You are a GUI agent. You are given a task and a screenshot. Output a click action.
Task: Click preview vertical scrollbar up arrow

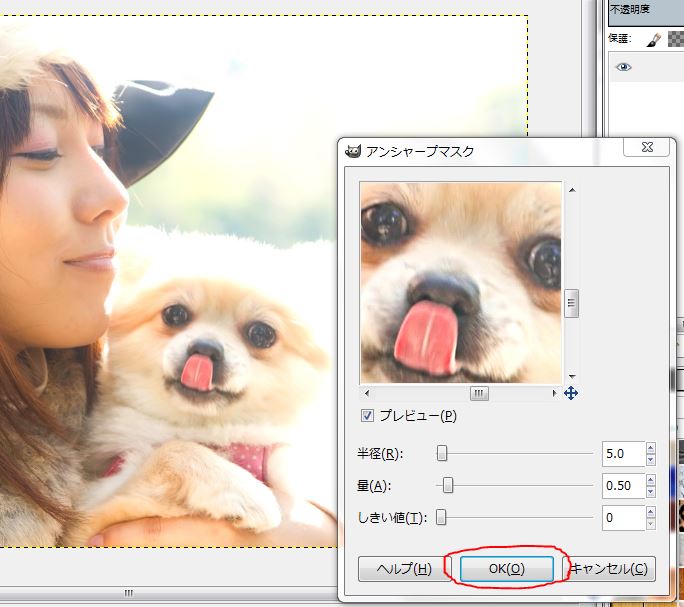572,190
